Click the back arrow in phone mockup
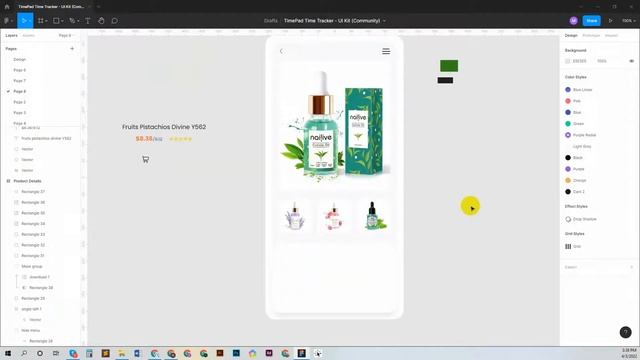This screenshot has width=640, height=360. click(281, 51)
